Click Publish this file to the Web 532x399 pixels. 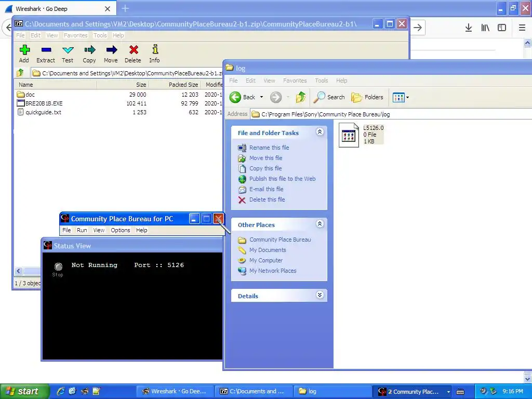(x=282, y=179)
